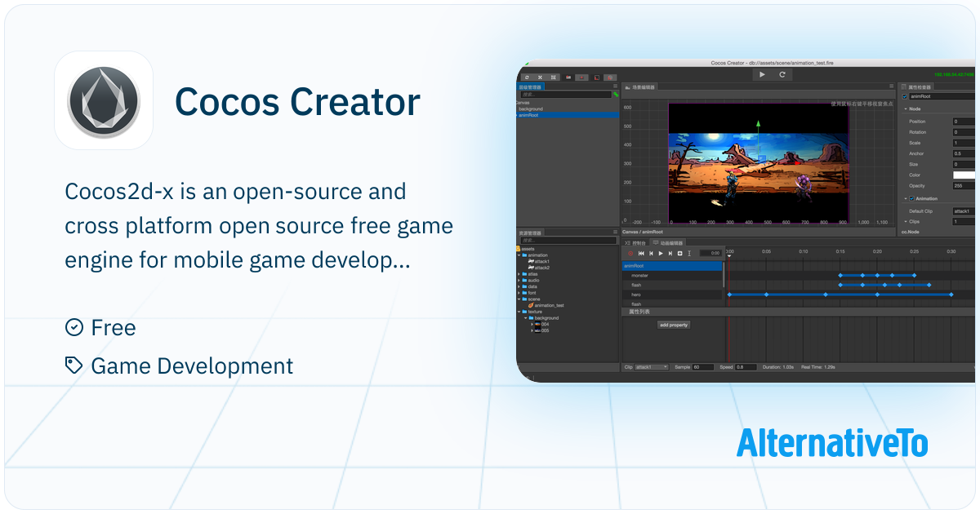Play the animation in timeline controls
The image size is (980, 514).
click(661, 254)
